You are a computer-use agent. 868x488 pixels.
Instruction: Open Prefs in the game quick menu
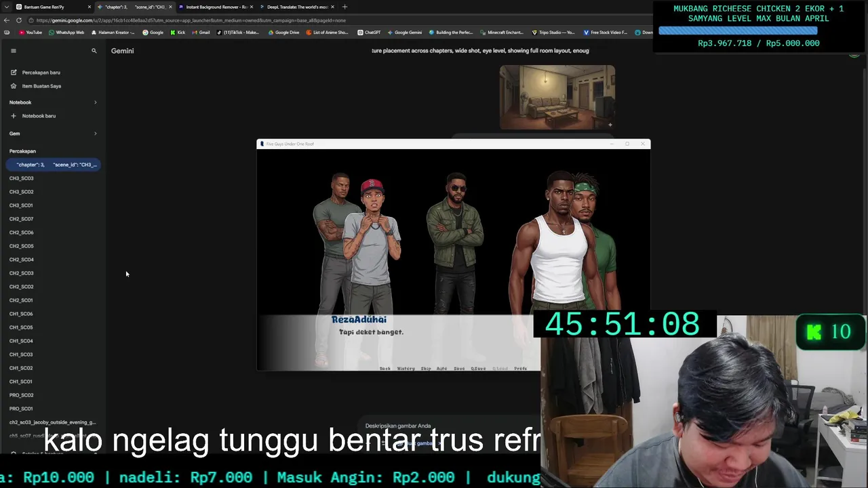pos(520,369)
